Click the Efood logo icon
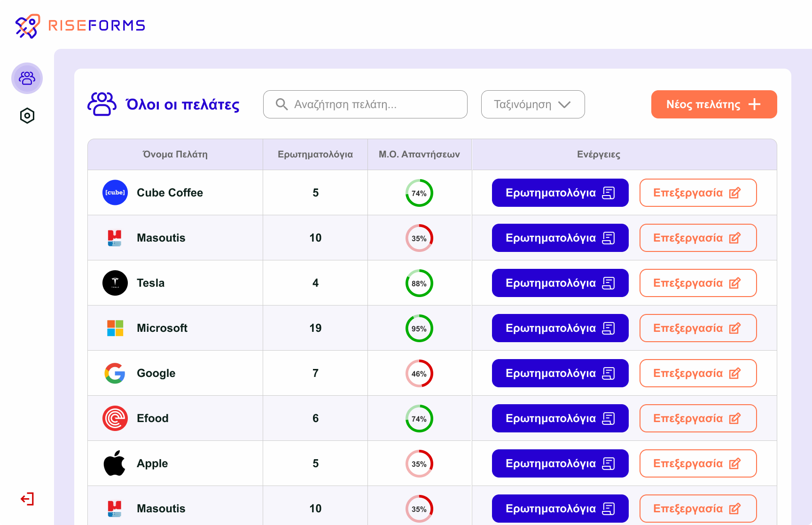Image resolution: width=812 pixels, height=525 pixels. 115,418
